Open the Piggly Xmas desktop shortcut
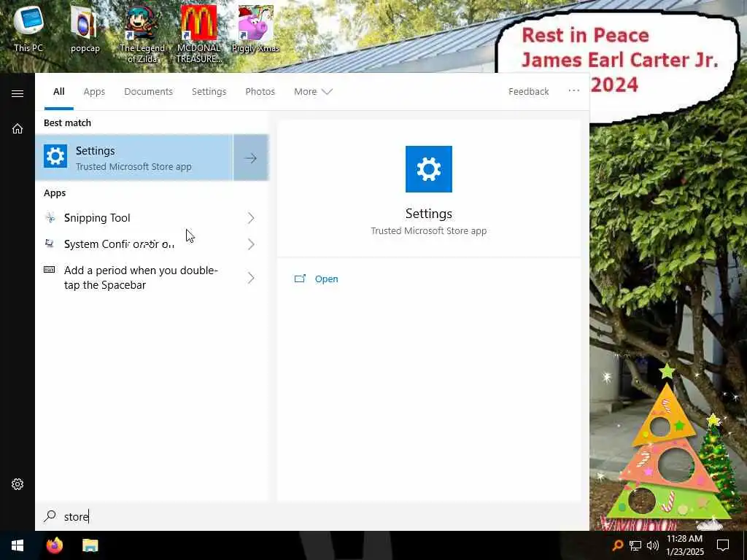747x560 pixels. coord(255,28)
